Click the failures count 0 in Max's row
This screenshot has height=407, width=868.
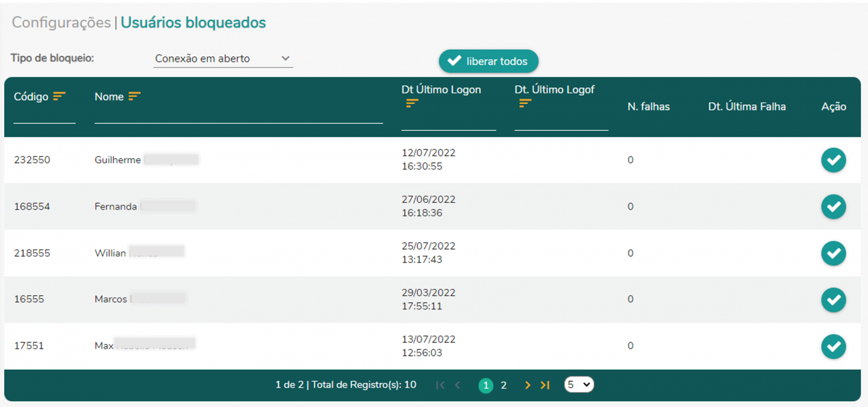(630, 346)
